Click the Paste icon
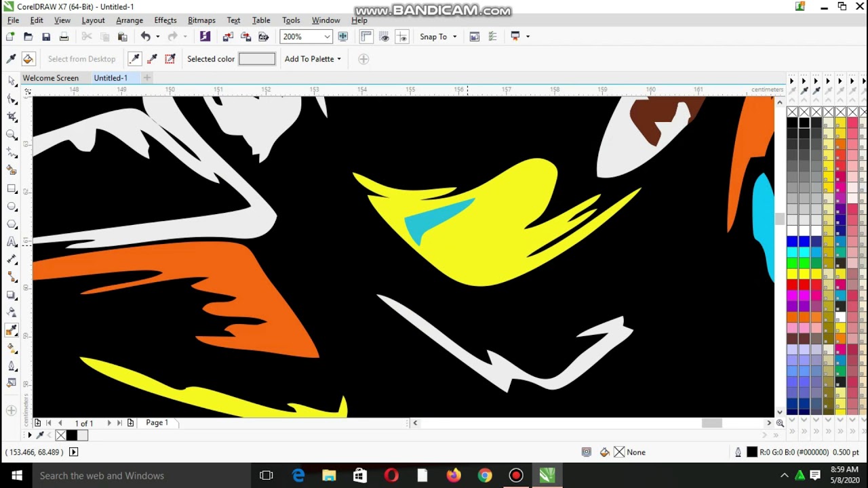 tap(123, 37)
